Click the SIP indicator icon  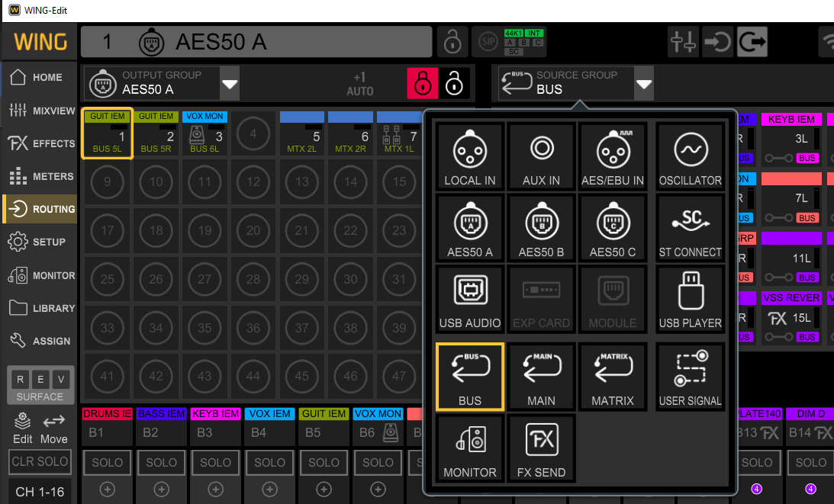488,41
